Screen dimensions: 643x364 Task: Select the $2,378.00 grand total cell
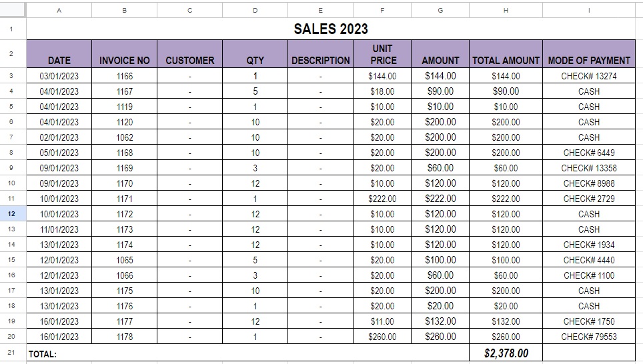506,353
